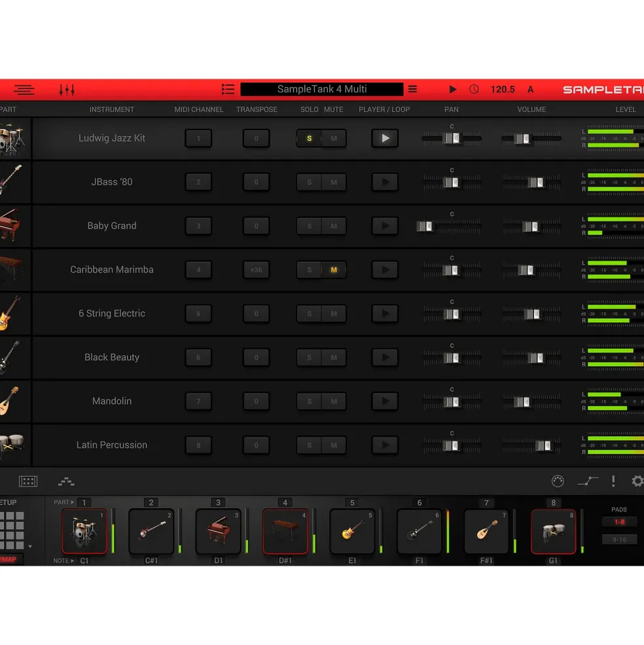Image resolution: width=644 pixels, height=645 pixels.
Task: Mute the Baby Grand part
Action: (x=334, y=227)
